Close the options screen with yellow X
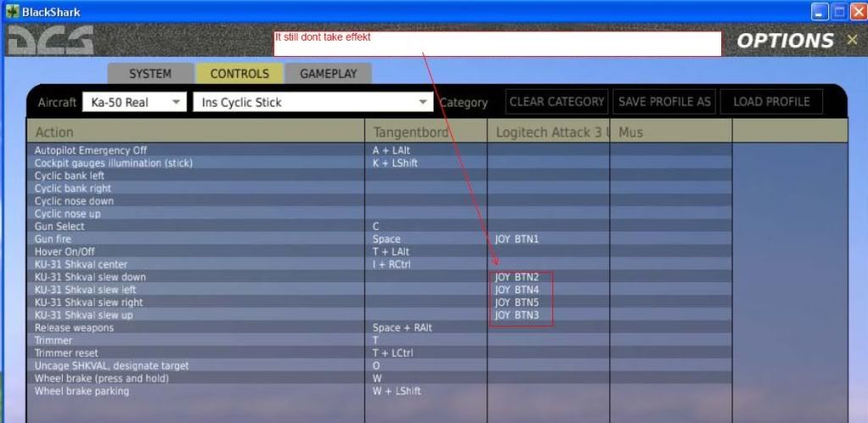The height and width of the screenshot is (423, 868). tap(852, 40)
